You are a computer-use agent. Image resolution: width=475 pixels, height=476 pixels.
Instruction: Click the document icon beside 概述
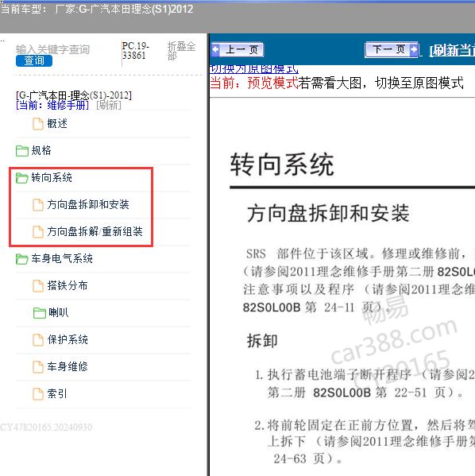point(38,123)
